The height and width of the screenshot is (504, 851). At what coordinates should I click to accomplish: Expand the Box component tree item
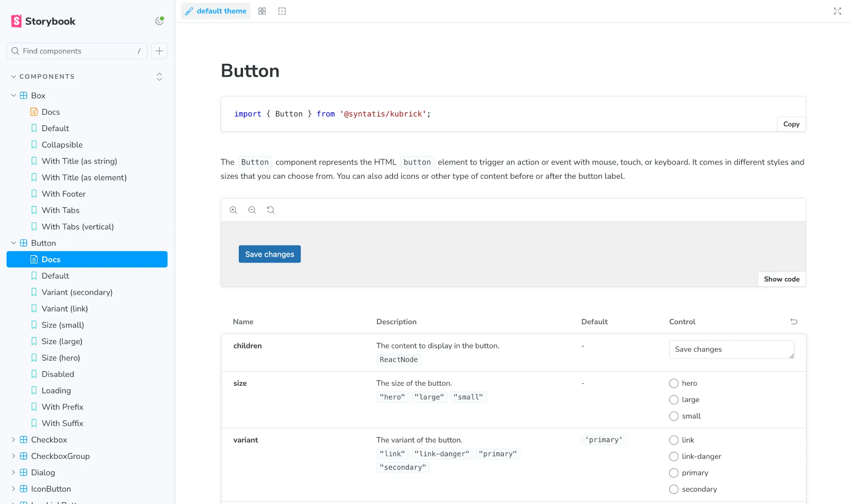click(13, 95)
